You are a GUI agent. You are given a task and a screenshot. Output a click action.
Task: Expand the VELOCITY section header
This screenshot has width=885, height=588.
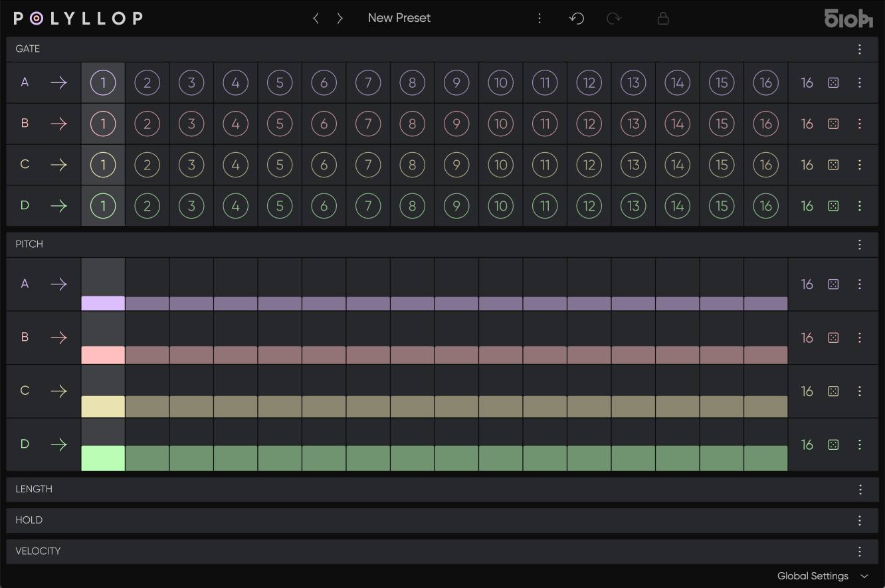coord(38,551)
